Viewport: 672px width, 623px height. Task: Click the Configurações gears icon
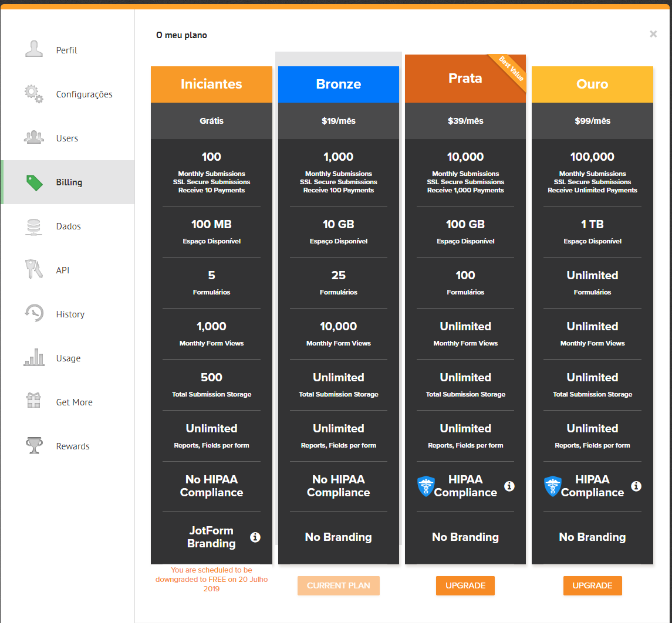pyautogui.click(x=34, y=94)
